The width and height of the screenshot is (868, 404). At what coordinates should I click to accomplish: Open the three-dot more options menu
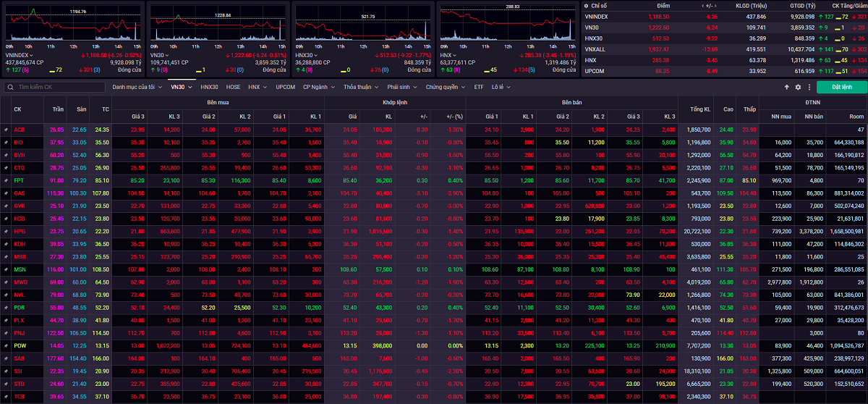(808, 87)
